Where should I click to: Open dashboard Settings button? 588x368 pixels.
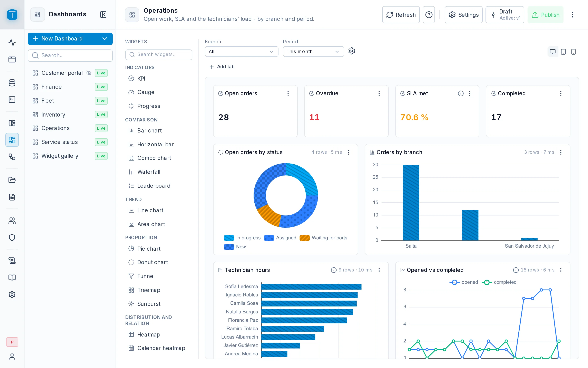(x=463, y=15)
